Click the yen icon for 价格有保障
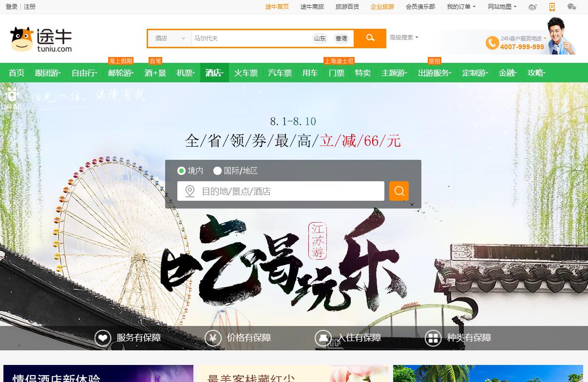This screenshot has width=588, height=382. pyautogui.click(x=213, y=338)
